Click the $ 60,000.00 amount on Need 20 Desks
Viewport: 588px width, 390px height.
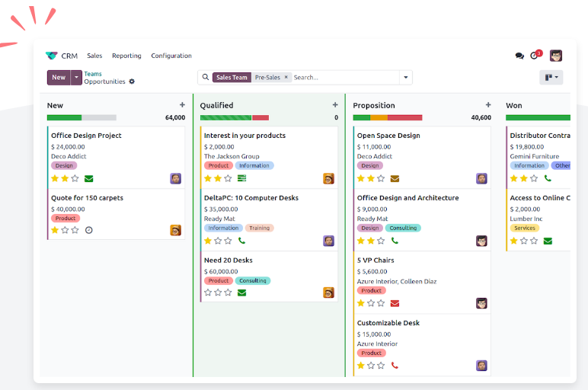[221, 271]
